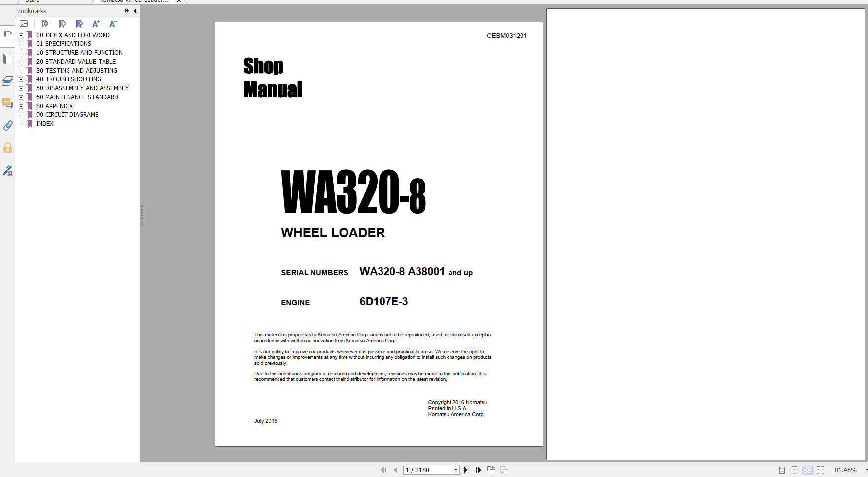Expand the 01 SPECIFICATIONS bookmark
Screen dimensions: 868x477
point(21,44)
